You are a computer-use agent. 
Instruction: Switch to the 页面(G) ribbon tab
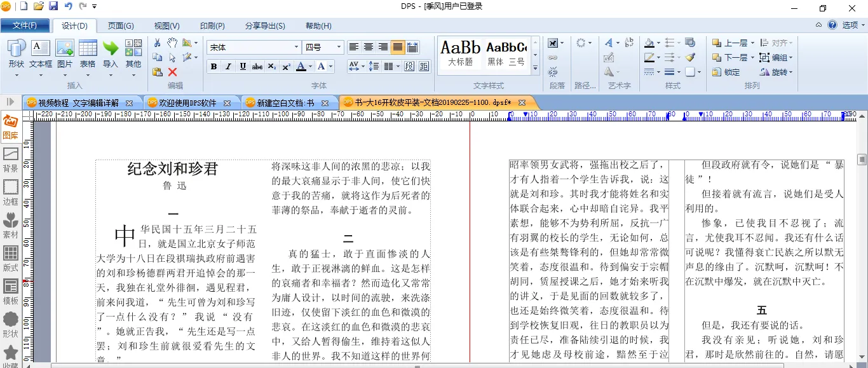[x=120, y=26]
